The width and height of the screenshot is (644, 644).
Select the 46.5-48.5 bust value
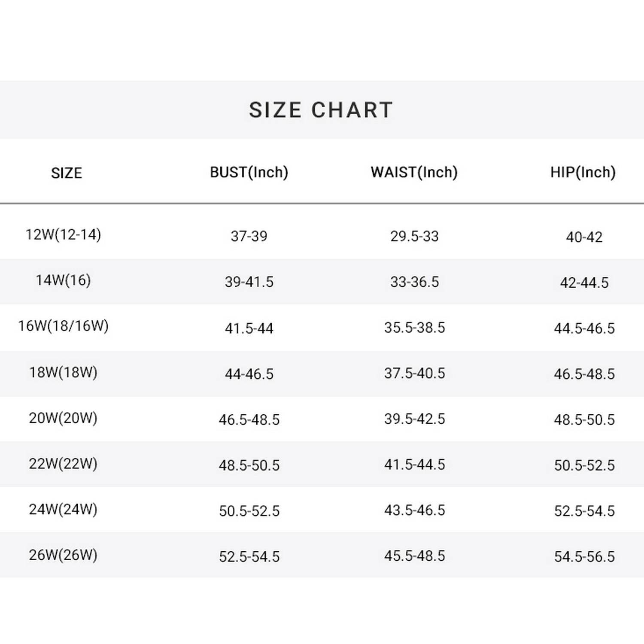[x=249, y=419]
